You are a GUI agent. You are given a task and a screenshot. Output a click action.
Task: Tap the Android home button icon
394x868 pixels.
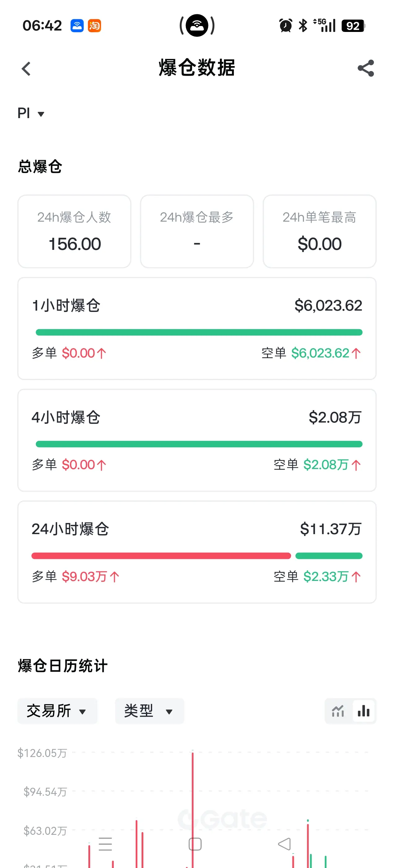point(195,844)
